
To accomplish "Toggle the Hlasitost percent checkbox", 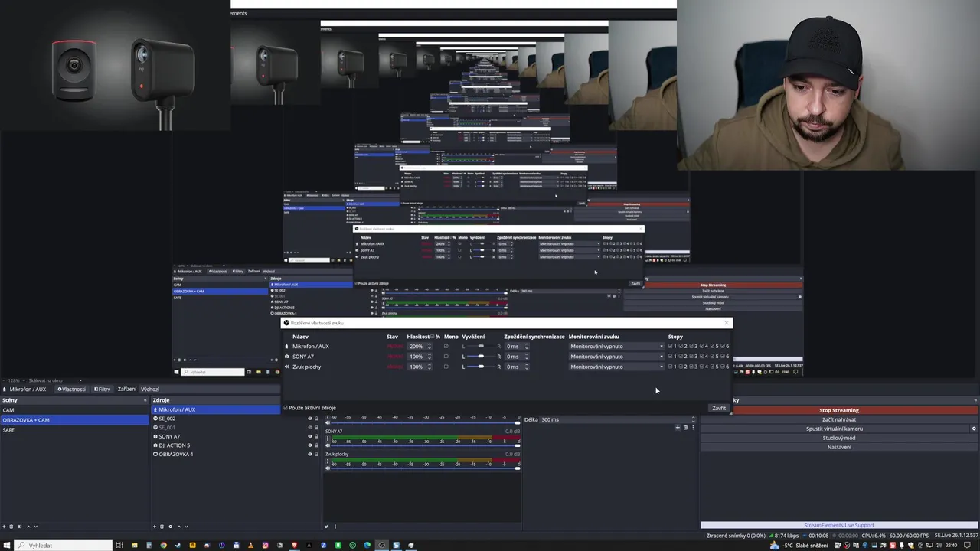I will coord(433,337).
